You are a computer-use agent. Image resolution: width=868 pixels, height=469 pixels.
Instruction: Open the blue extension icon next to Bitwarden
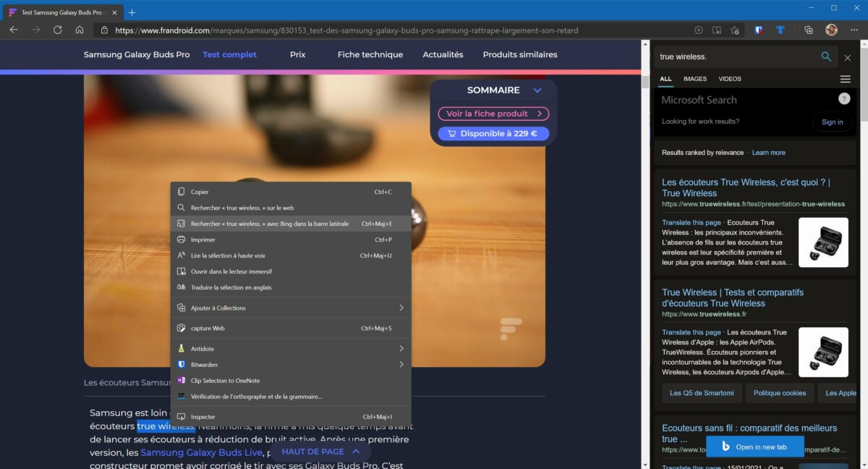pos(780,30)
